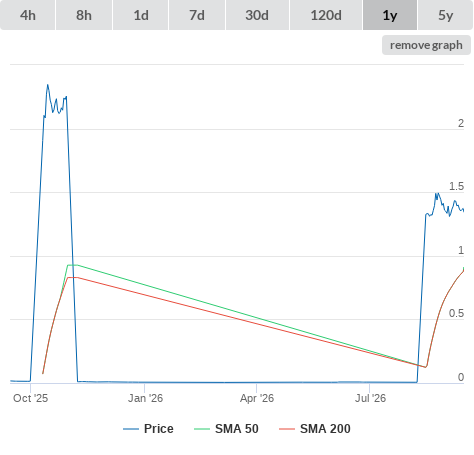Select the 7d time range tab
This screenshot has height=455, width=474.
(197, 15)
